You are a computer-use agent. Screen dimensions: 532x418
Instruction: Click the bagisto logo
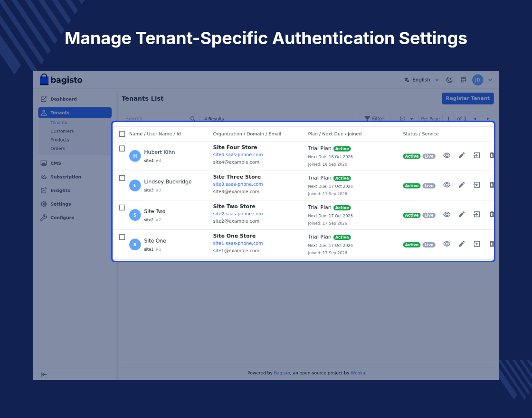(61, 80)
